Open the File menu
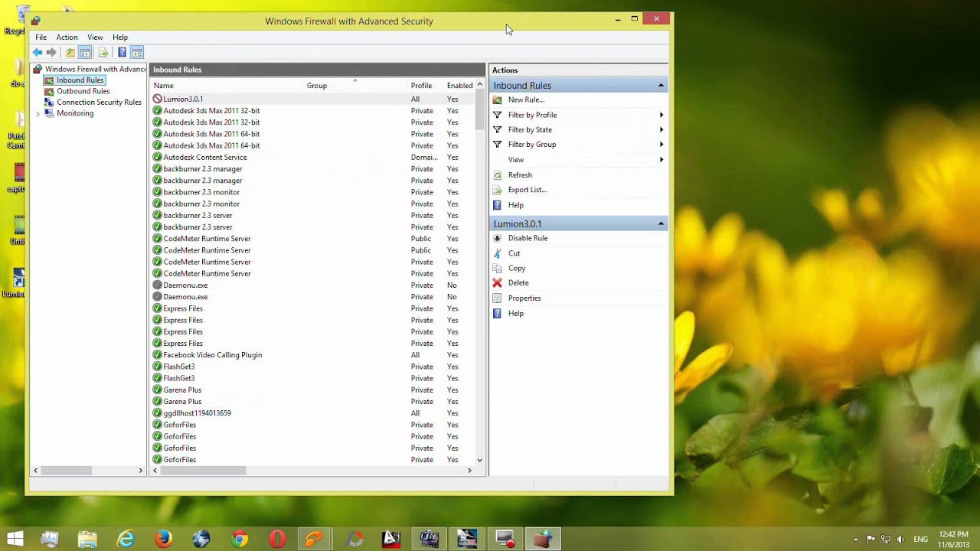 41,37
